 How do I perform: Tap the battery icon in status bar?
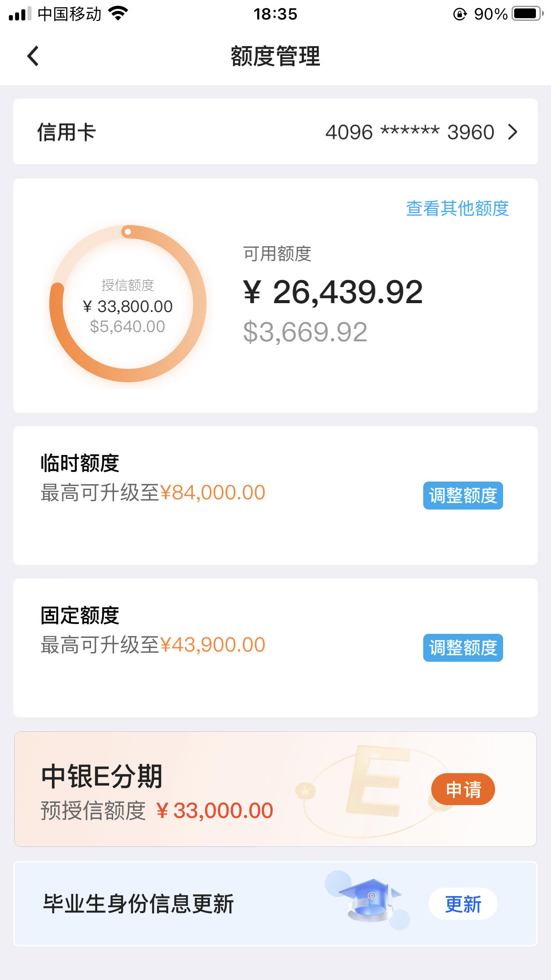tap(528, 14)
